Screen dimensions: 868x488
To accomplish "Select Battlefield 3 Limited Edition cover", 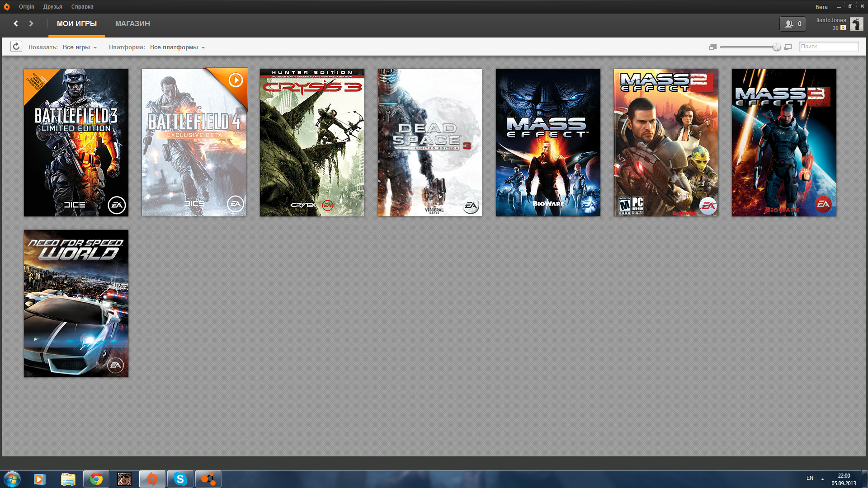I will point(76,143).
